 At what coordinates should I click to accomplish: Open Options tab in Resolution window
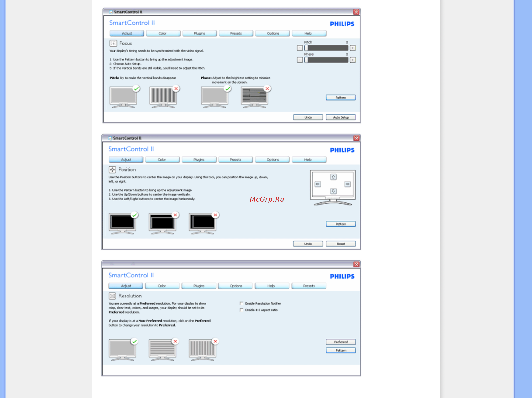[x=235, y=286]
